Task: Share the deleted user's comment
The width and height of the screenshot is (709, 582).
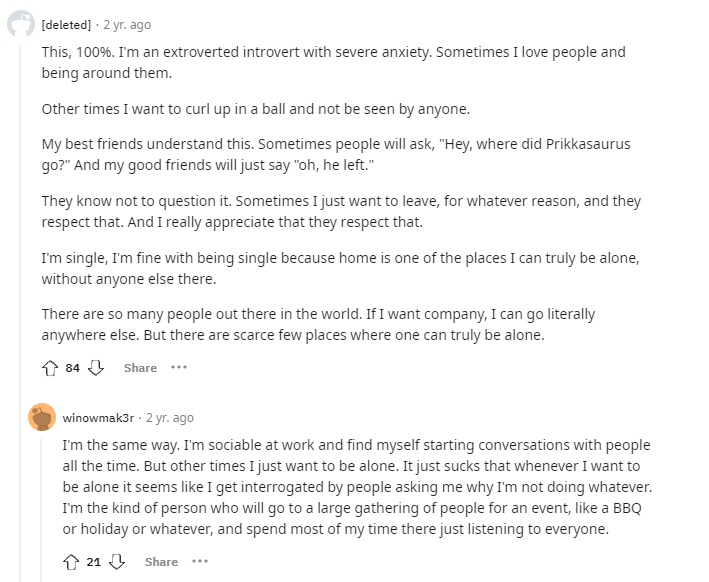Action: [x=140, y=368]
